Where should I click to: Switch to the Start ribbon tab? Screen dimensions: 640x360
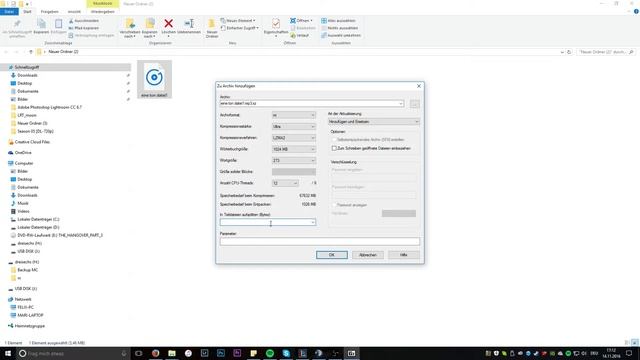pos(27,12)
